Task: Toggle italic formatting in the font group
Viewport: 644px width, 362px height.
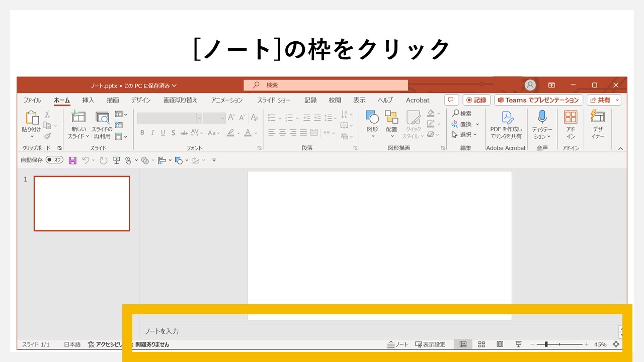Action: pos(153,132)
